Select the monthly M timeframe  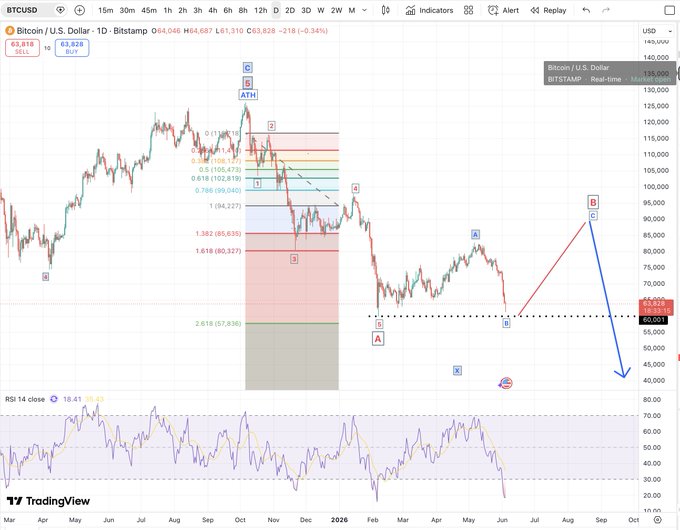(352, 10)
